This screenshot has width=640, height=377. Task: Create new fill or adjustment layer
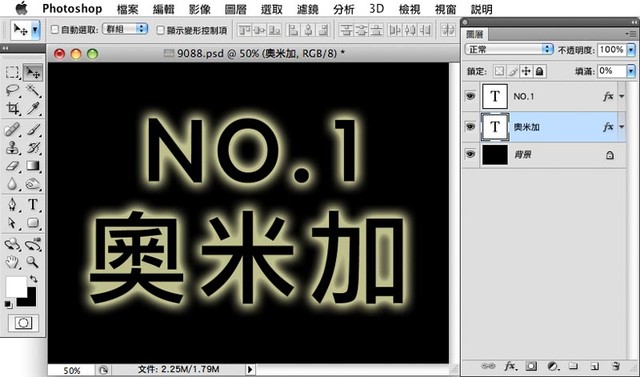pos(553,366)
